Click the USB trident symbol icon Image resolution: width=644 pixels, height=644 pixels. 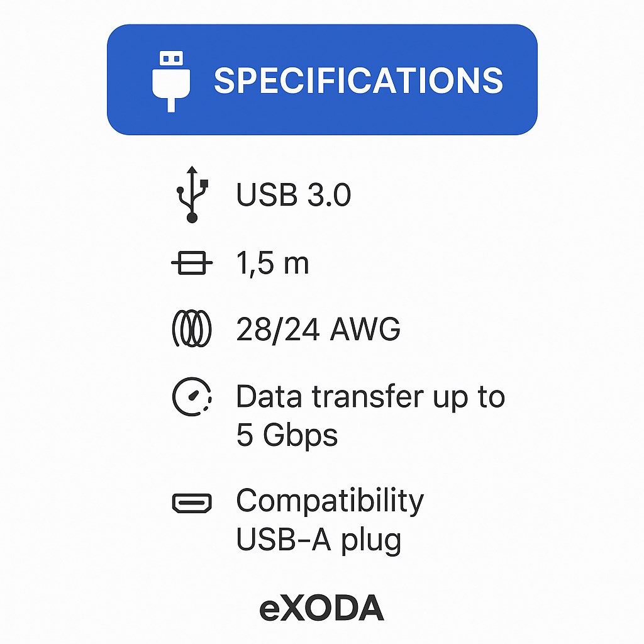[192, 194]
